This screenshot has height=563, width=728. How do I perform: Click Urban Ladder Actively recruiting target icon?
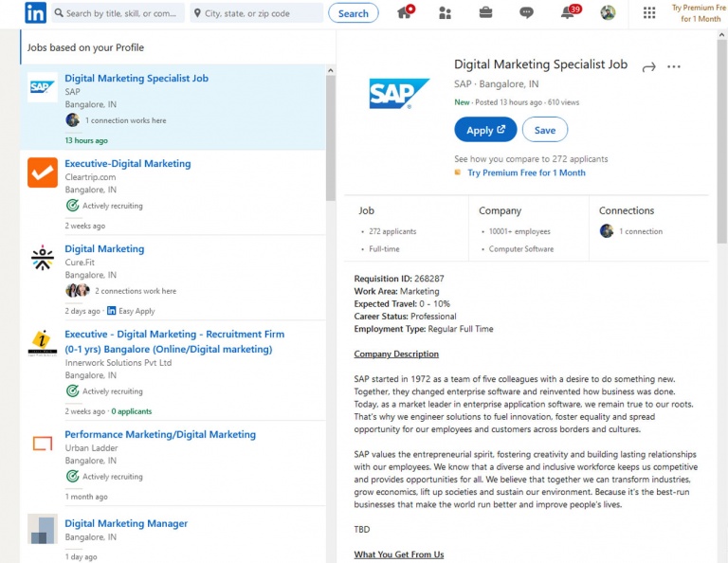(x=72, y=476)
